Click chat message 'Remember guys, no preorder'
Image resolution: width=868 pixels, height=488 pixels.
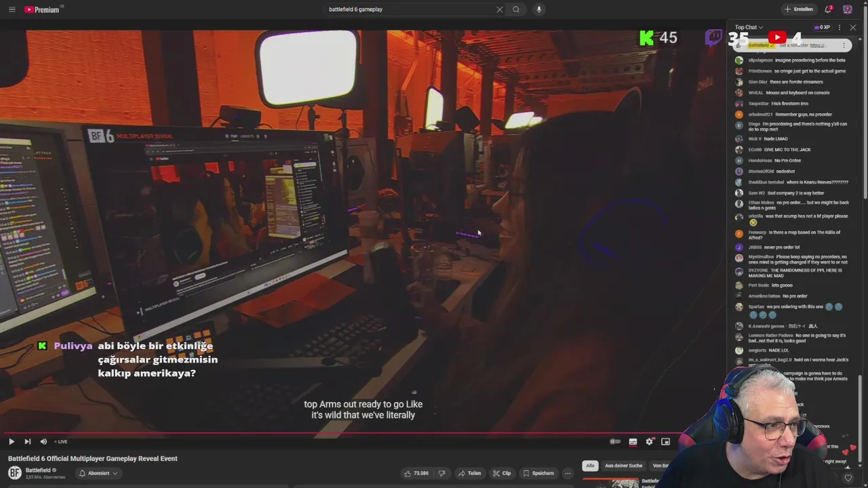tap(804, 115)
